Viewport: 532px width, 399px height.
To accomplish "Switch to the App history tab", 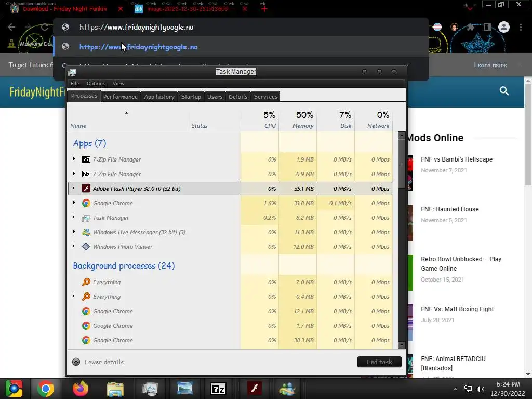I will (159, 96).
